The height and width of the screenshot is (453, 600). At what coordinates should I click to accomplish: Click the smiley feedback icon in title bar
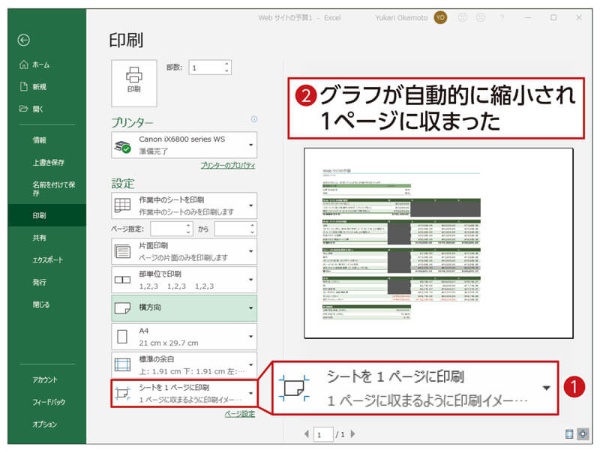coord(463,18)
